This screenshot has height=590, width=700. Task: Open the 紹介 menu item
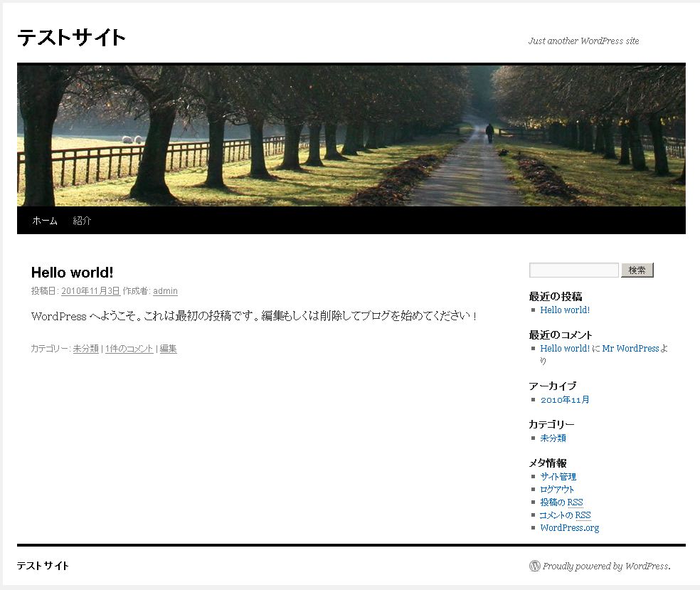pos(82,221)
